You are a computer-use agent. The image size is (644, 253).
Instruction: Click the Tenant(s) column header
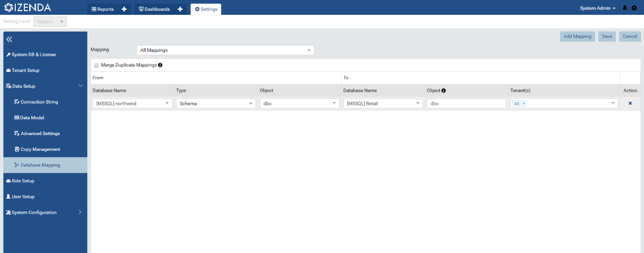pyautogui.click(x=520, y=90)
